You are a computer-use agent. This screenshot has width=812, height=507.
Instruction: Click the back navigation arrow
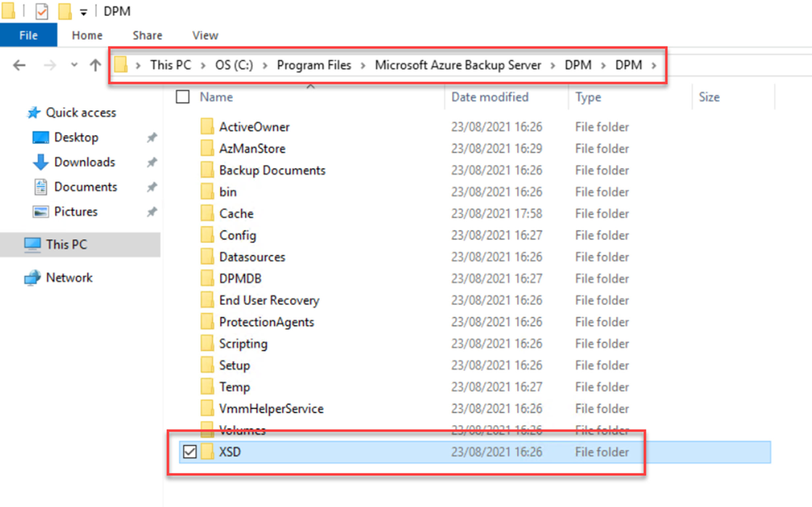pos(19,65)
